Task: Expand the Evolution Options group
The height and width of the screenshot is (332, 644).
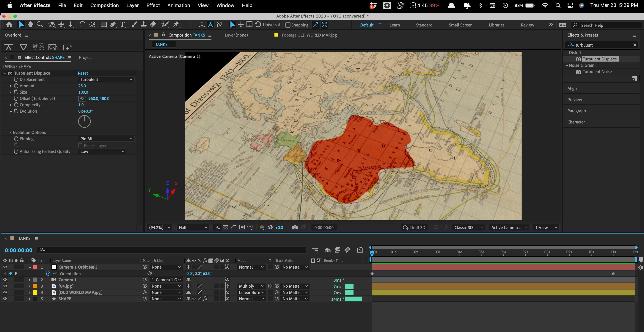Action: (10, 132)
